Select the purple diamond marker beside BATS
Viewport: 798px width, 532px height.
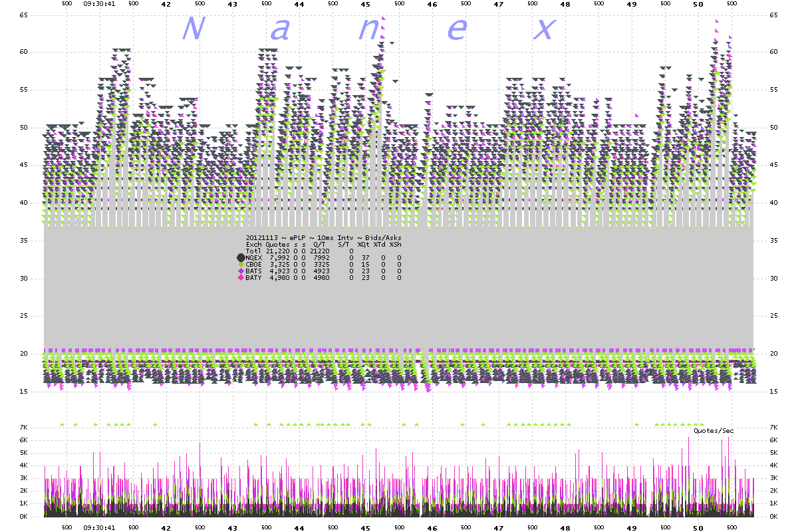(241, 271)
